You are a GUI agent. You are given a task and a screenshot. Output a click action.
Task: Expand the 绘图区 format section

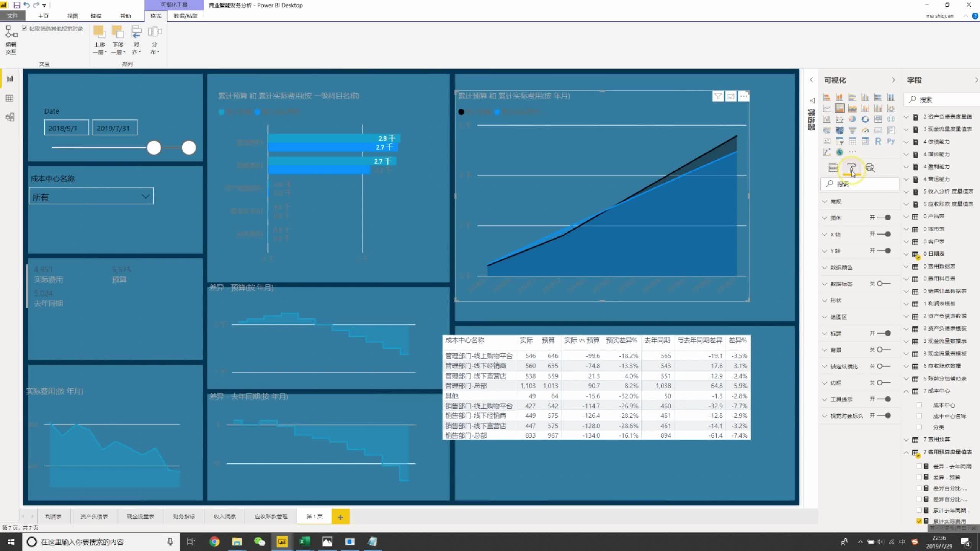(825, 317)
